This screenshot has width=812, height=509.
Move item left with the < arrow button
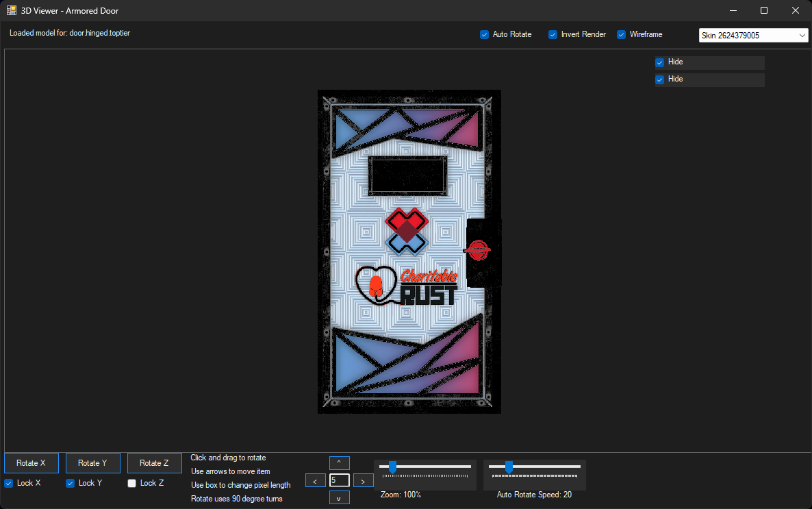tap(316, 480)
